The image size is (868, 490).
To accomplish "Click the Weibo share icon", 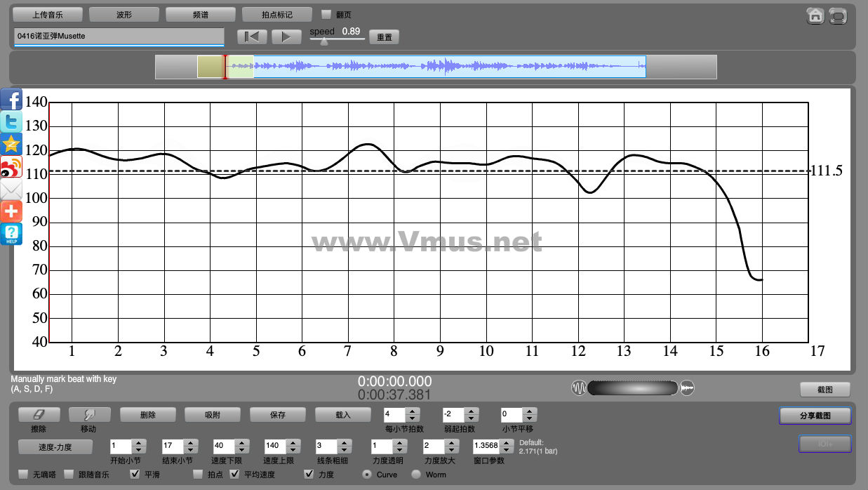I will click(x=11, y=167).
